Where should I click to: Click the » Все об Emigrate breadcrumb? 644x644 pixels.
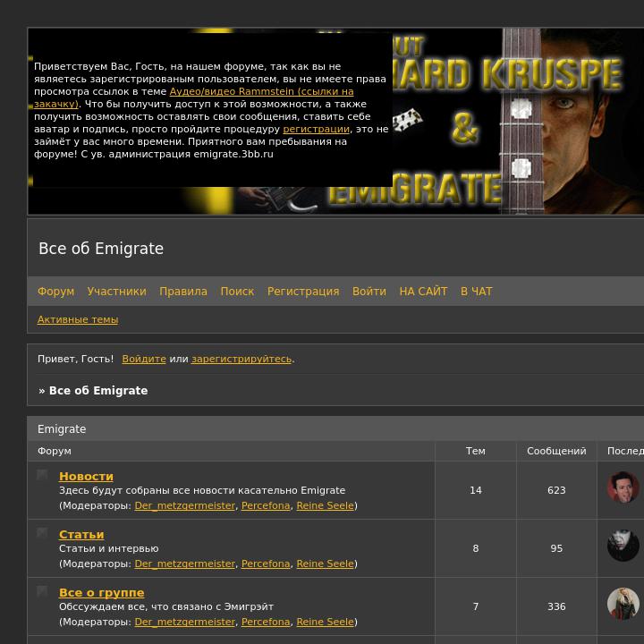[93, 391]
